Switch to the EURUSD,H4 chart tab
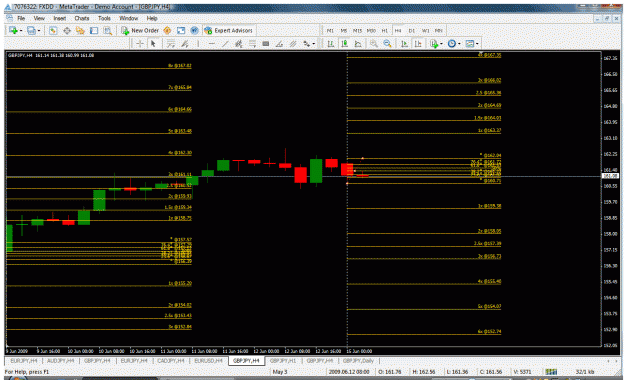 pos(208,361)
